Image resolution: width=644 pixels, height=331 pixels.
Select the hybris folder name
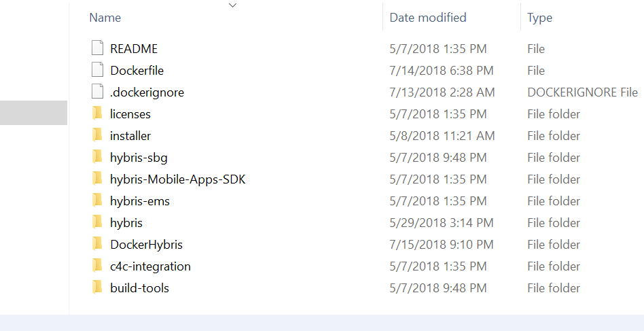coord(126,223)
